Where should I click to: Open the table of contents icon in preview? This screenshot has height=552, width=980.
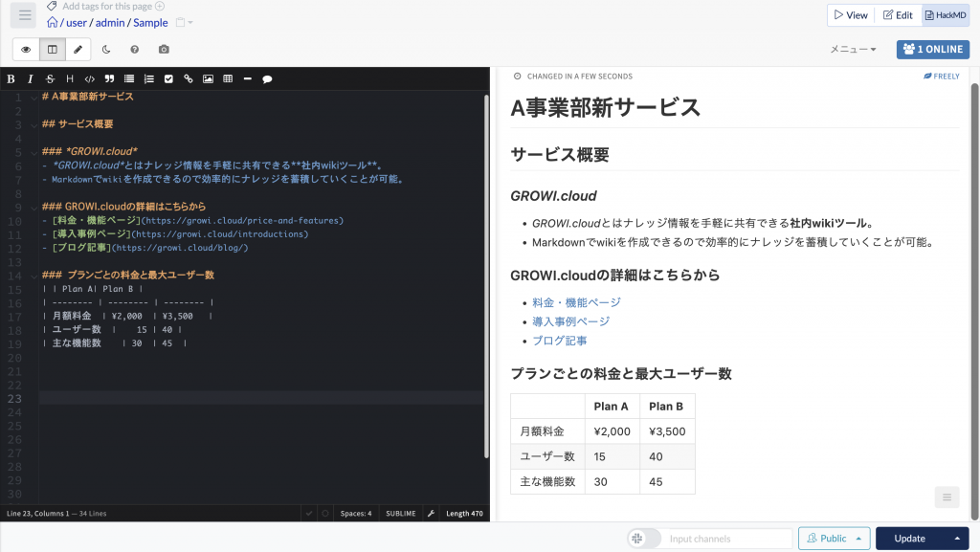(947, 497)
